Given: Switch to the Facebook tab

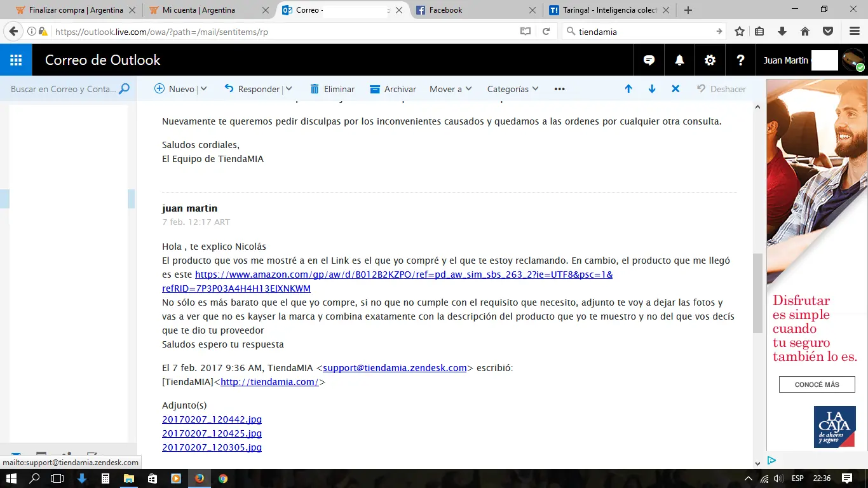Looking at the screenshot, I should [476, 10].
